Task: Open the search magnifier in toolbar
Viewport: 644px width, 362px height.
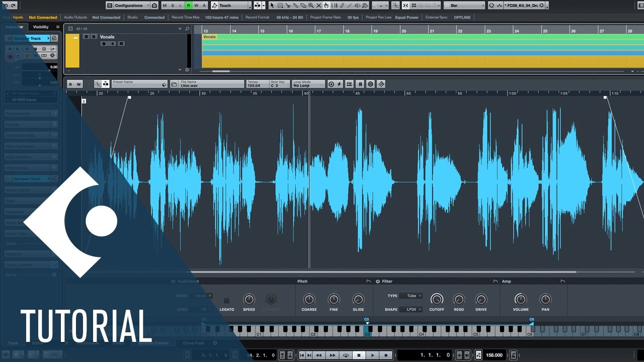Action: [x=492, y=6]
